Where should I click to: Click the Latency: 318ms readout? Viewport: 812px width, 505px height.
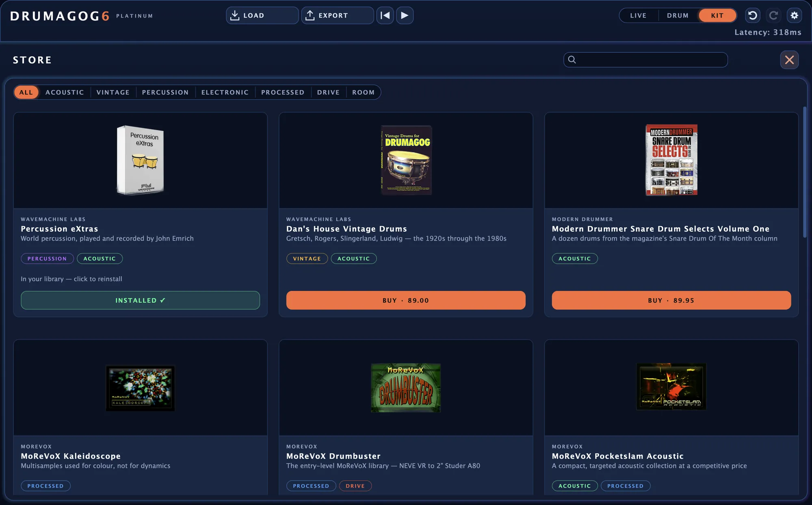click(x=768, y=33)
